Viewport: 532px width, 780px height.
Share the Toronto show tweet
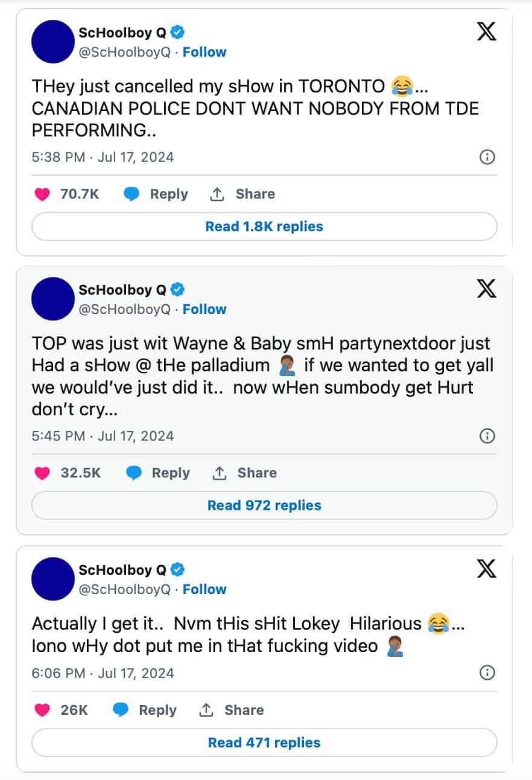242,194
